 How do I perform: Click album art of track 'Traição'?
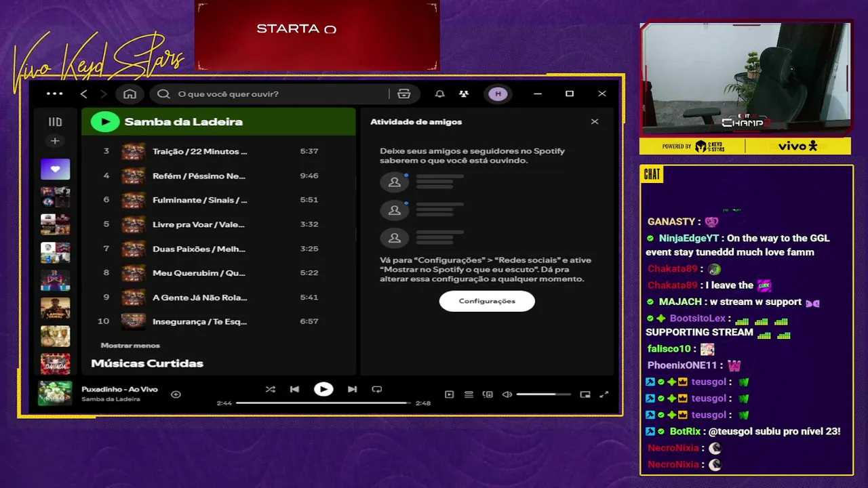click(133, 151)
